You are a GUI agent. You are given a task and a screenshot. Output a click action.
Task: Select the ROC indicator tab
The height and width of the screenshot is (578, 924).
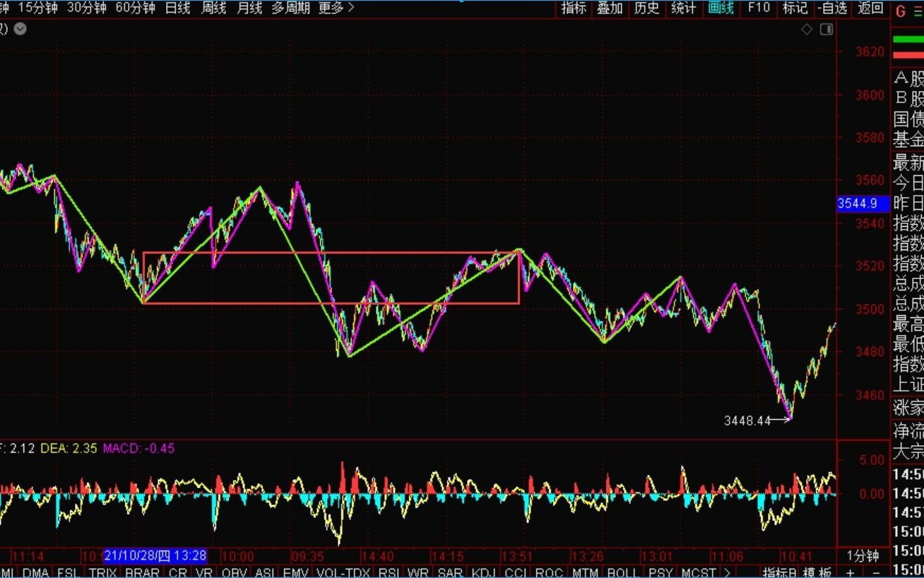click(x=549, y=572)
